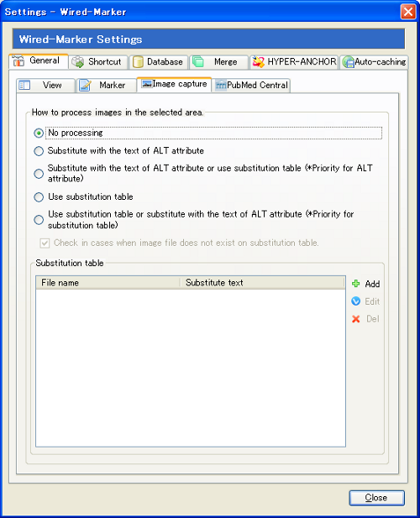This screenshot has width=420, height=518.
Task: Click the Close button
Action: (x=376, y=498)
